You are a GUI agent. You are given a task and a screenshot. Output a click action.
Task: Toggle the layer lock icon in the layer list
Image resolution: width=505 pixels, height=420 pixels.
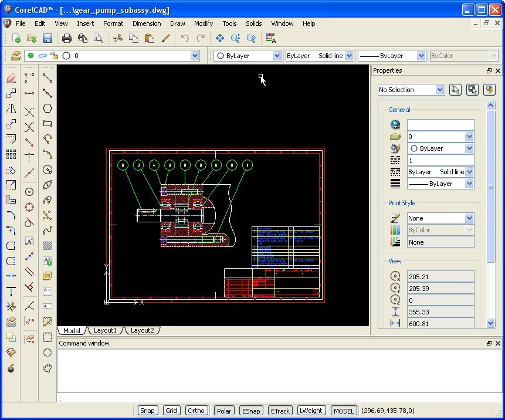[54, 56]
